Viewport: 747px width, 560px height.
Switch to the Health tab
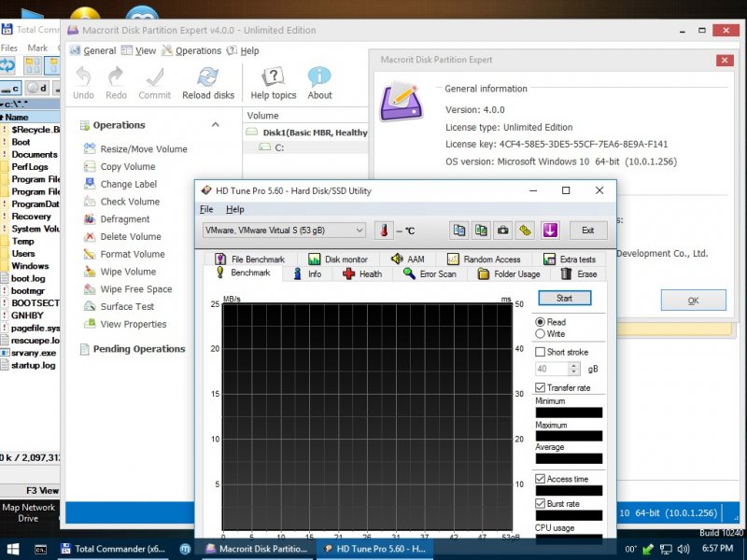pyautogui.click(x=362, y=273)
